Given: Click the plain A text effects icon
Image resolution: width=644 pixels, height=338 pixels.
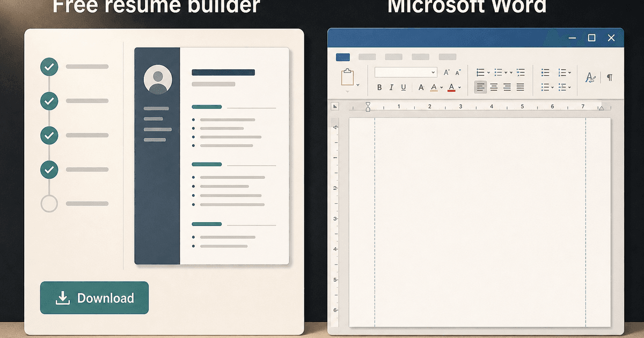Looking at the screenshot, I should click(421, 87).
